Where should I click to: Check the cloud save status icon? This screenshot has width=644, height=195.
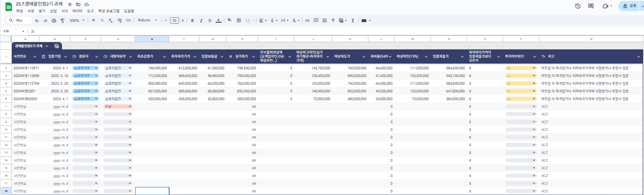coord(87,4)
